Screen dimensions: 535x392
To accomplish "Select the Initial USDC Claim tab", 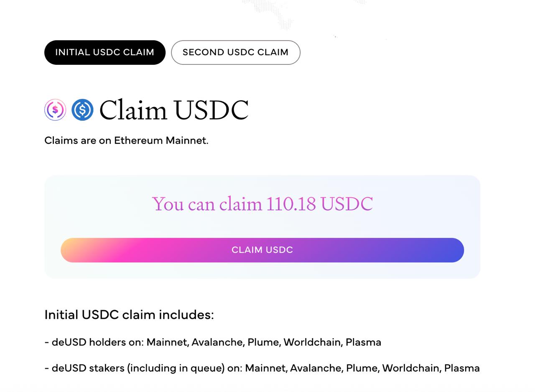I will 104,53.
